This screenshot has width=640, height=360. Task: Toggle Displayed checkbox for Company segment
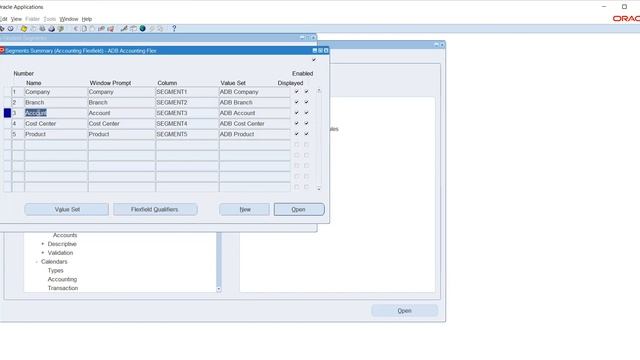[297, 92]
